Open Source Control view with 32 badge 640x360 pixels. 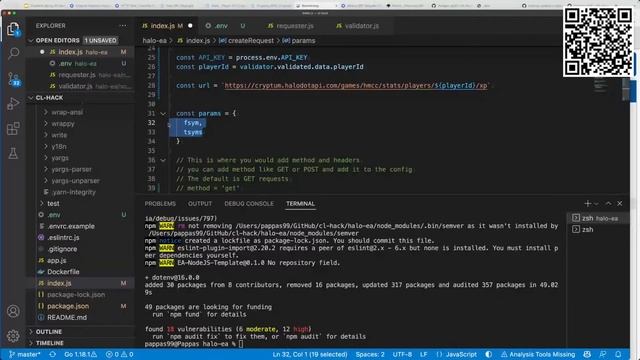[13, 78]
